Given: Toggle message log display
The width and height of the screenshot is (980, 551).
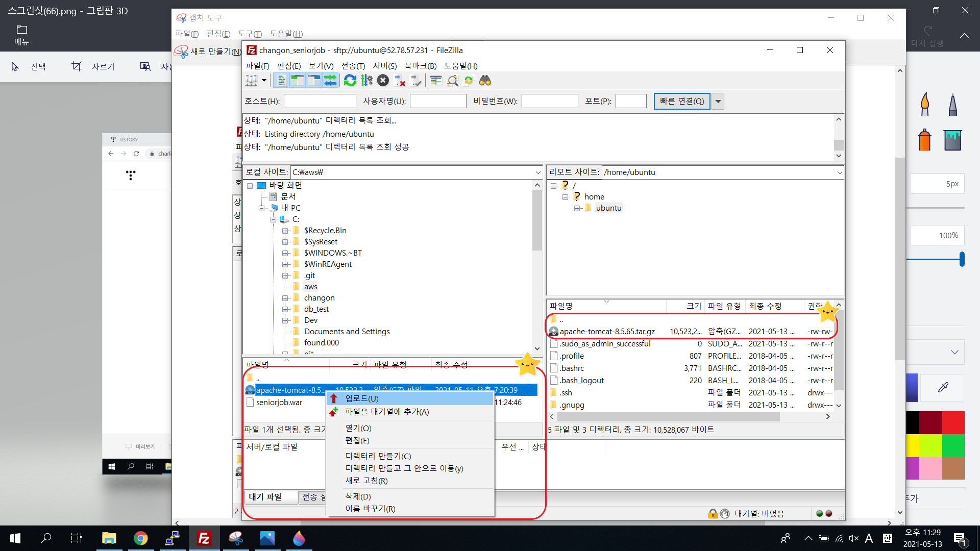Looking at the screenshot, I should tap(281, 81).
